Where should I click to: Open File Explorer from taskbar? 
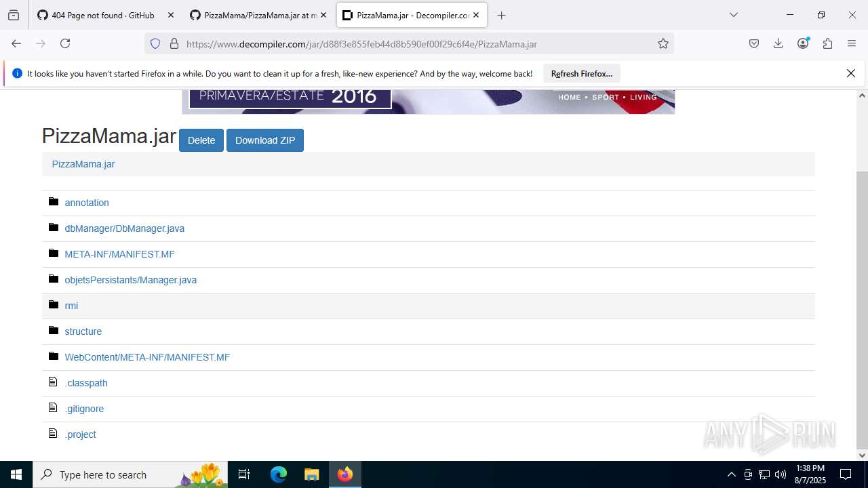[311, 474]
